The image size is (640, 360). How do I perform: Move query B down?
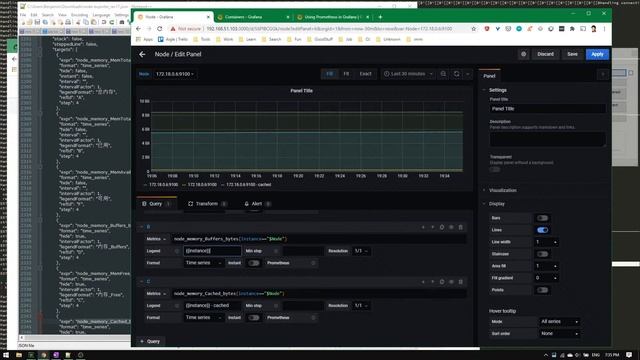coord(423,227)
